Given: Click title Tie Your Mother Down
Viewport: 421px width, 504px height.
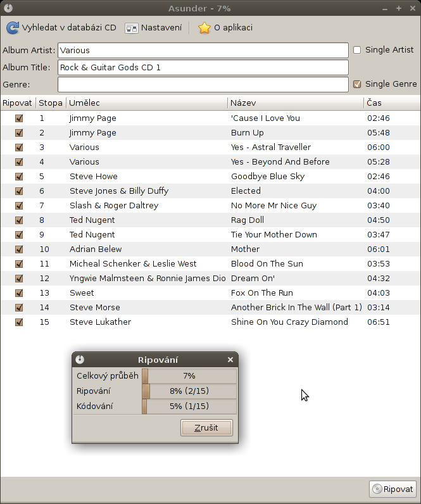Looking at the screenshot, I should 274,235.
